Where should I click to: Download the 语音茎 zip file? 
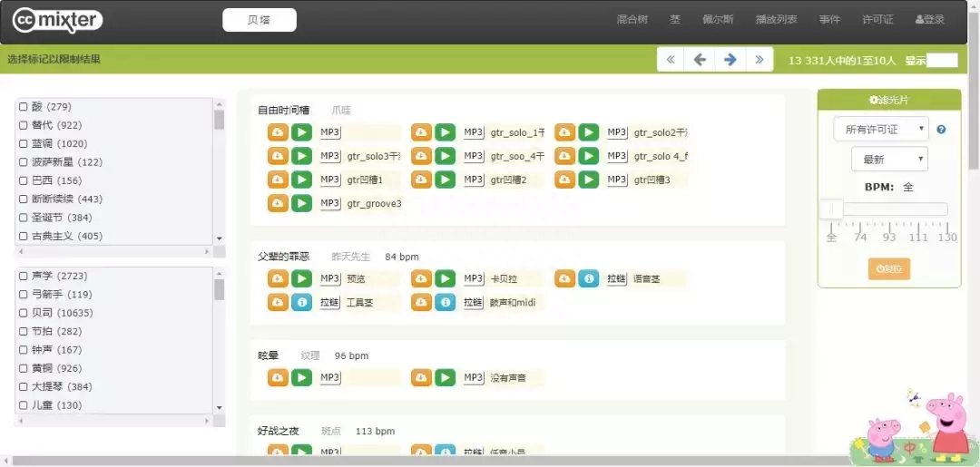[565, 278]
